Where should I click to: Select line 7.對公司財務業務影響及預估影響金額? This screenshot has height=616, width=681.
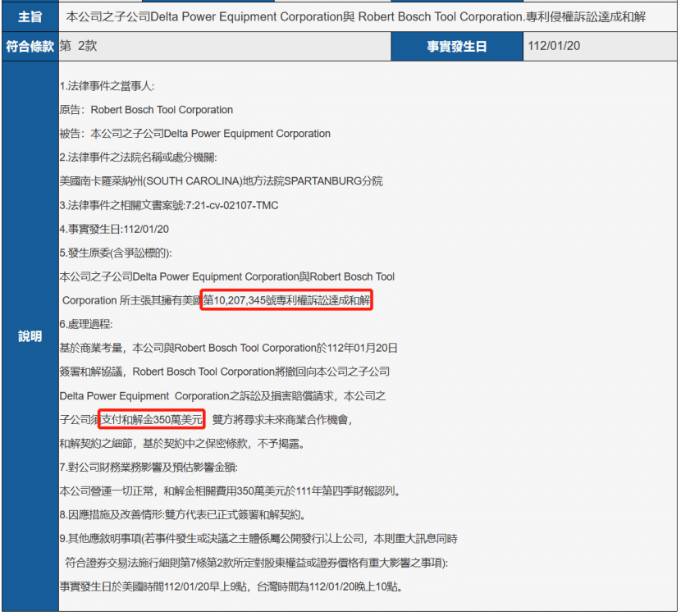point(149,467)
